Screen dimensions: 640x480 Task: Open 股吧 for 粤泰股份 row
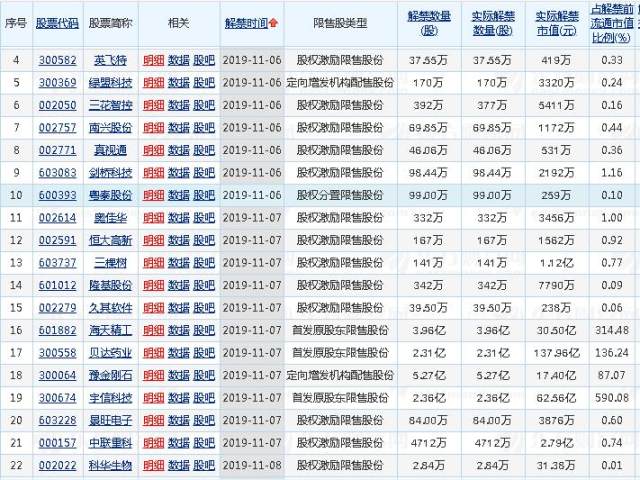click(204, 195)
